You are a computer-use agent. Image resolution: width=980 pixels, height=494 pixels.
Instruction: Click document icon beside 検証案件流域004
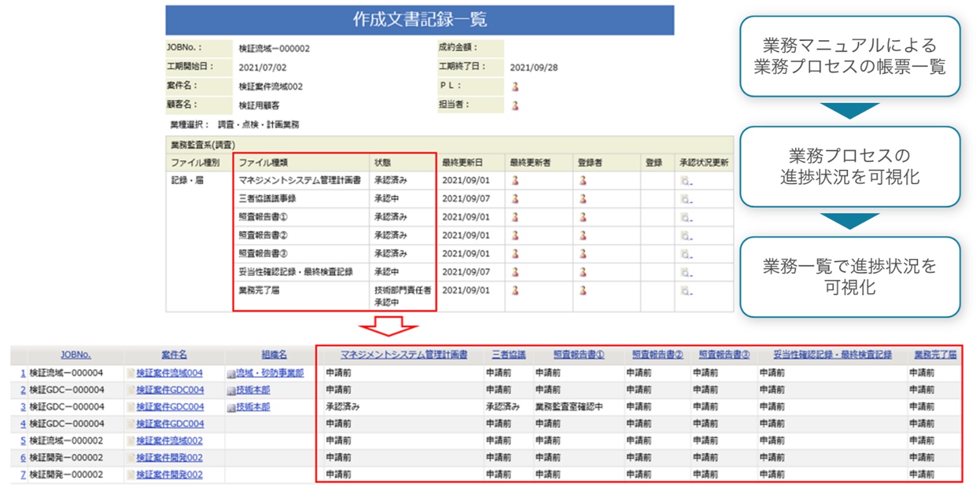131,374
